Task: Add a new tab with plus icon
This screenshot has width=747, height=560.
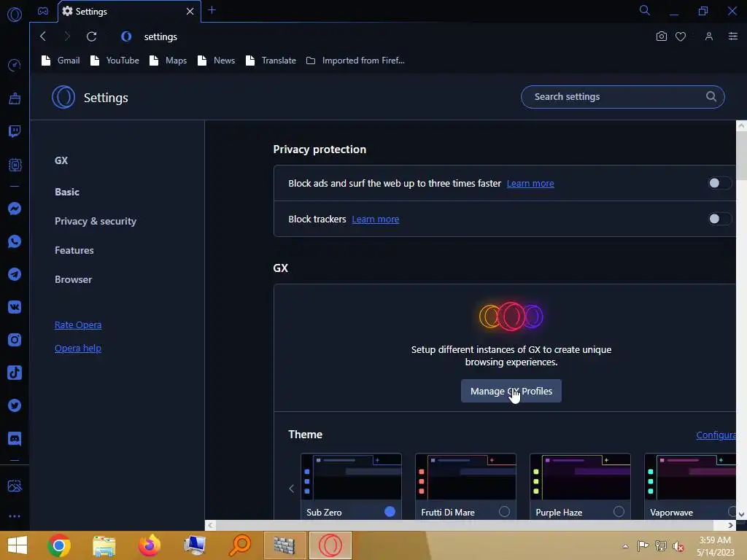Action: click(x=212, y=10)
